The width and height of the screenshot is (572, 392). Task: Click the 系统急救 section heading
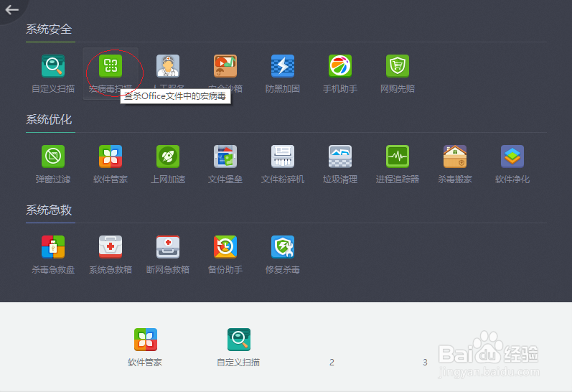(x=49, y=210)
